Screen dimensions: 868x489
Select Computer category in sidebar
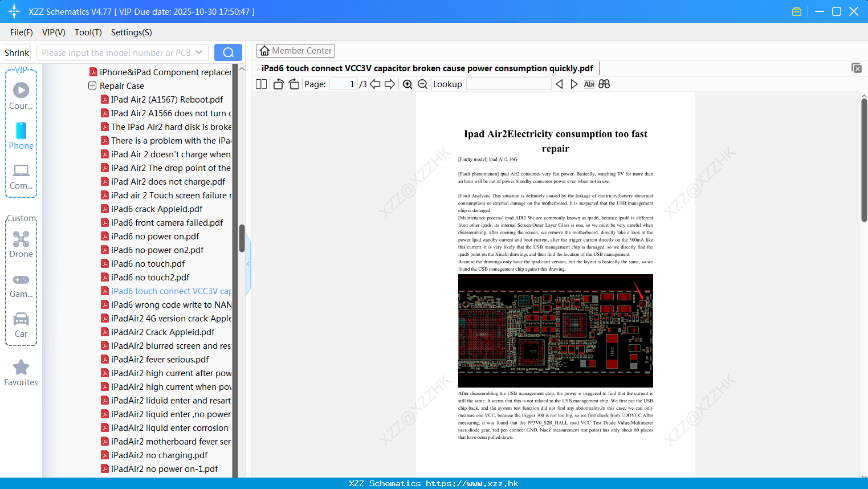pyautogui.click(x=21, y=177)
